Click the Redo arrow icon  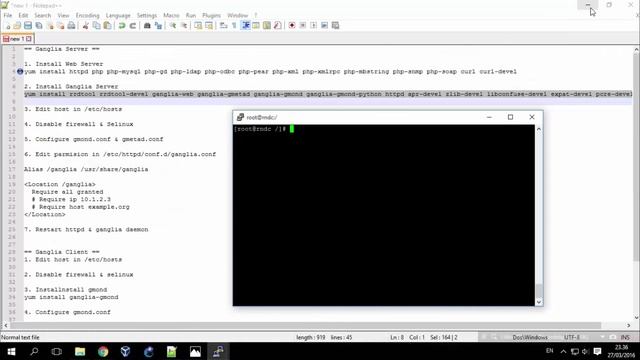[x=133, y=26]
